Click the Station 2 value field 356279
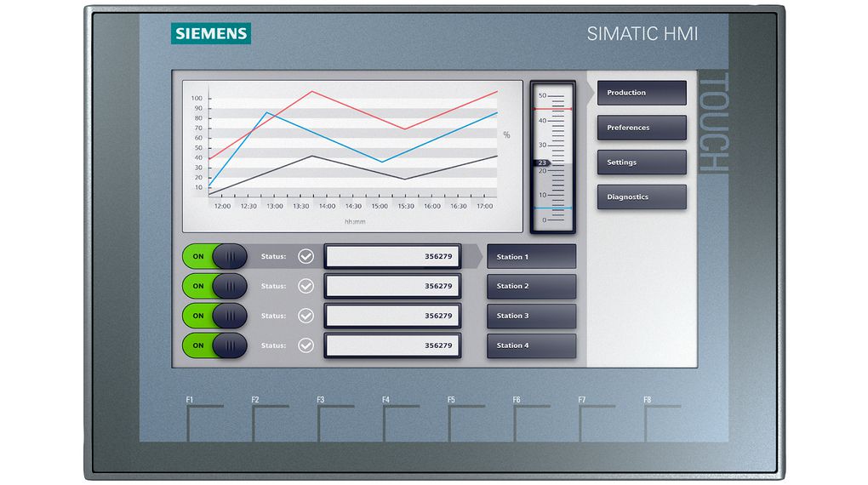The image size is (868, 485). 392,286
